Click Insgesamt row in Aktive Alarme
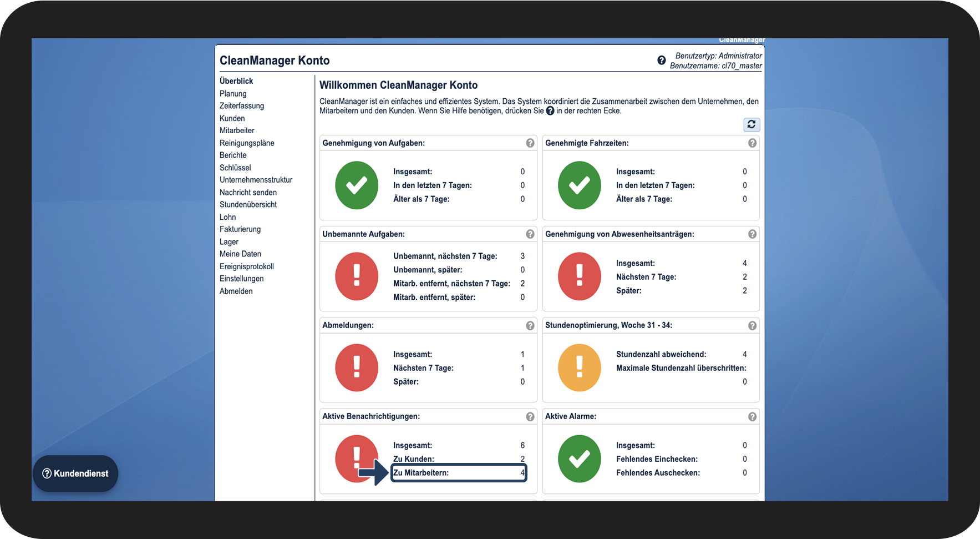The width and height of the screenshot is (980, 539). tap(681, 445)
